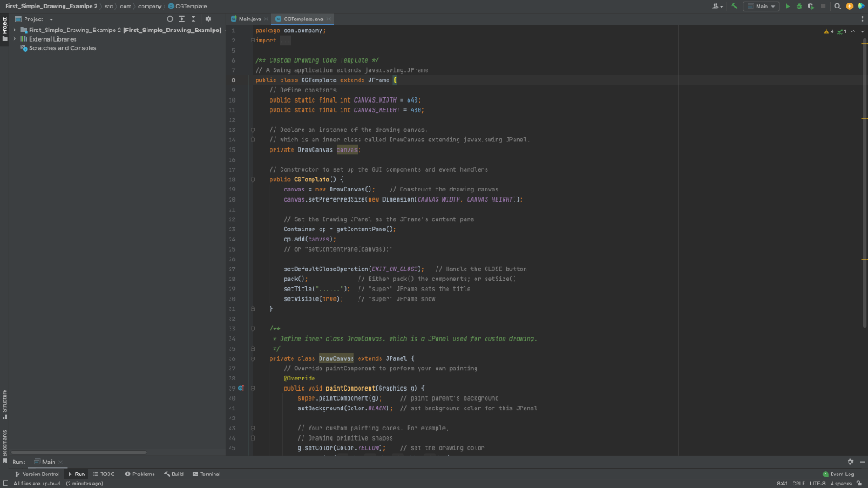Click the Run with Coverage icon
The height and width of the screenshot is (488, 868).
(810, 7)
